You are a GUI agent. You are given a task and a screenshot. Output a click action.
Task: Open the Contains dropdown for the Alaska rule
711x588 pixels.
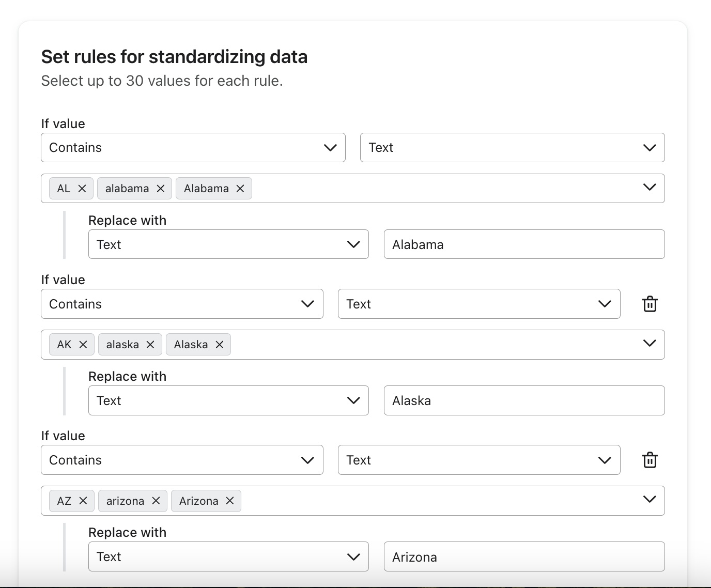181,304
